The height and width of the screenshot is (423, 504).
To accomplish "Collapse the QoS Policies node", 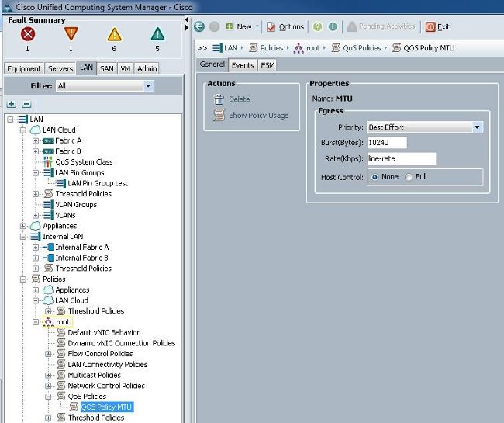I will pyautogui.click(x=48, y=397).
